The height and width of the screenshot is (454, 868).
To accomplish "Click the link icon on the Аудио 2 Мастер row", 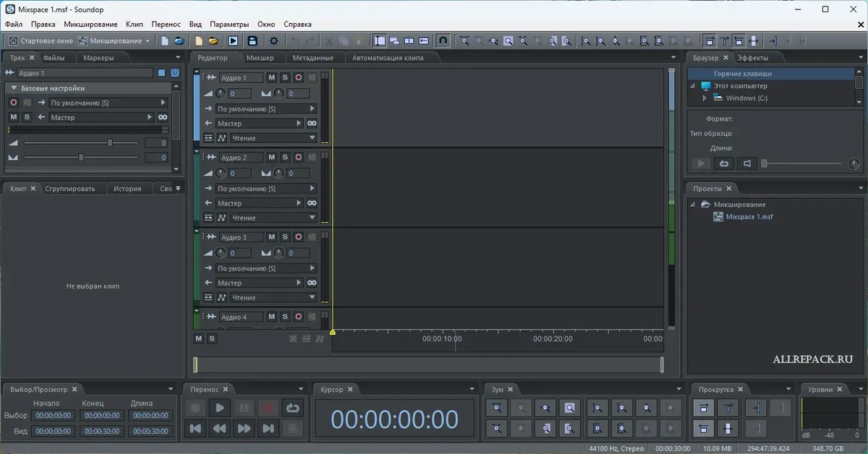I will click(312, 203).
